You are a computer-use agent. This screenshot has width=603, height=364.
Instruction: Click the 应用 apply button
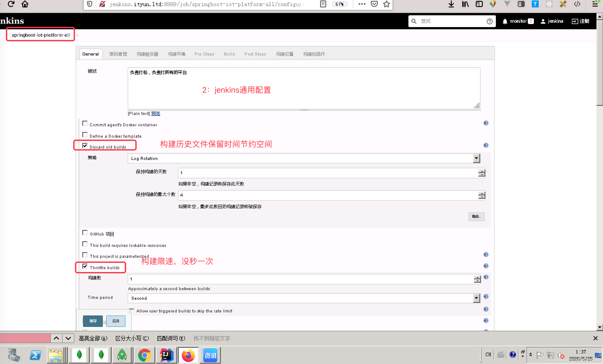[x=116, y=321]
